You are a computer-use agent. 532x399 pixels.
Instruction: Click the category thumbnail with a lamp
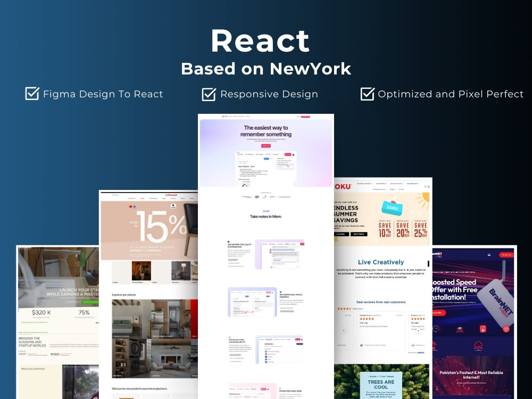pyautogui.click(x=181, y=271)
